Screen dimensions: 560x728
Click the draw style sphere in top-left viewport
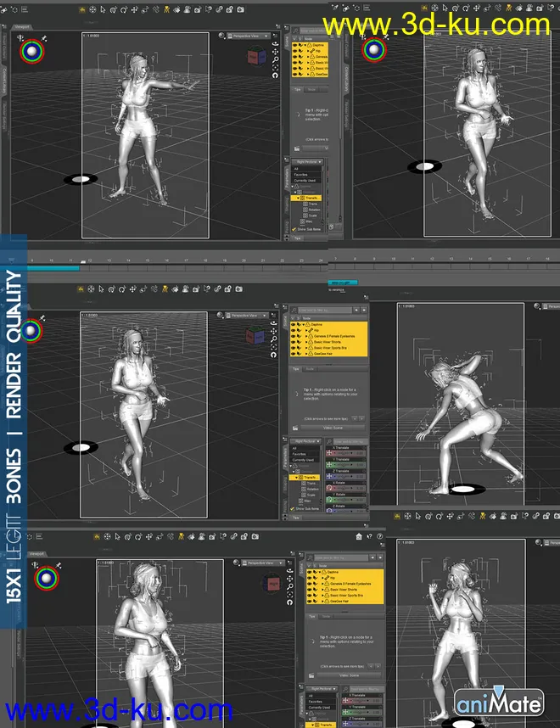click(221, 36)
